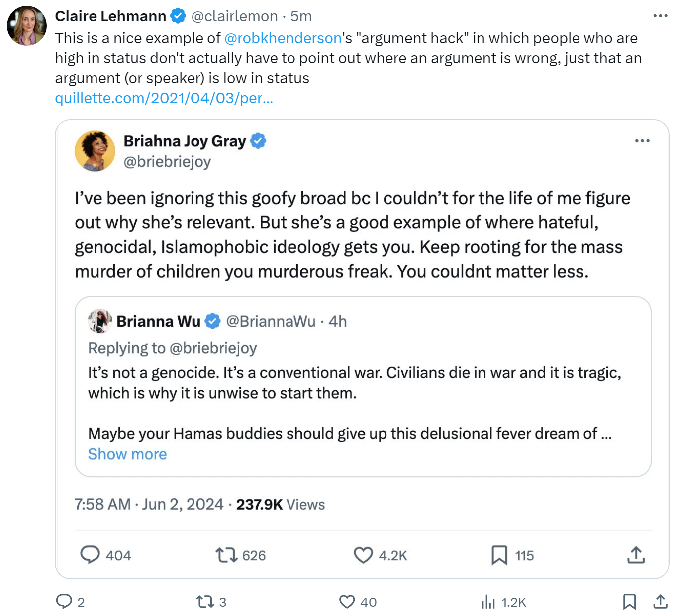Screen dimensions: 675x616
Task: Bookmark Claire Lehmann's tweet
Action: 630,602
